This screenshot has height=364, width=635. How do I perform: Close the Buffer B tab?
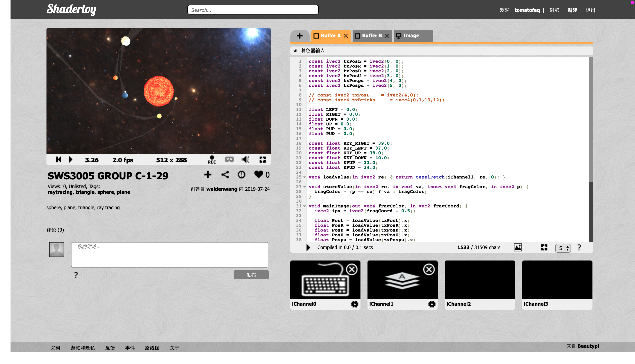(x=387, y=36)
